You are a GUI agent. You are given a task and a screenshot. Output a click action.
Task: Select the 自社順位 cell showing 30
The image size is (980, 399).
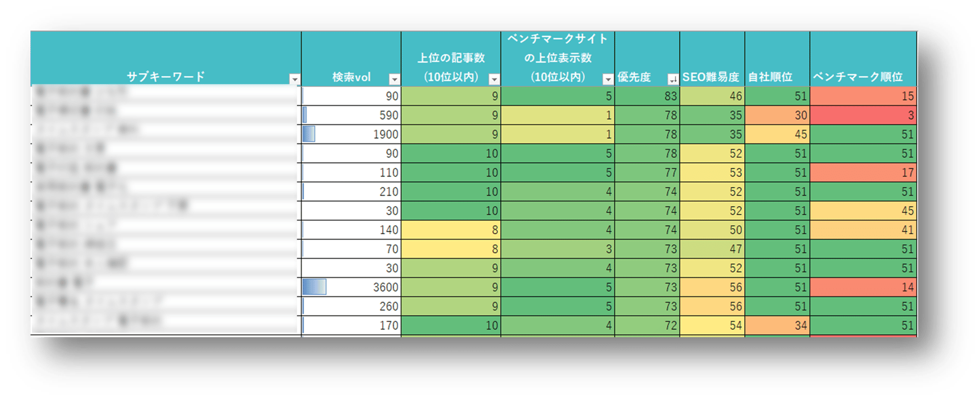(778, 115)
